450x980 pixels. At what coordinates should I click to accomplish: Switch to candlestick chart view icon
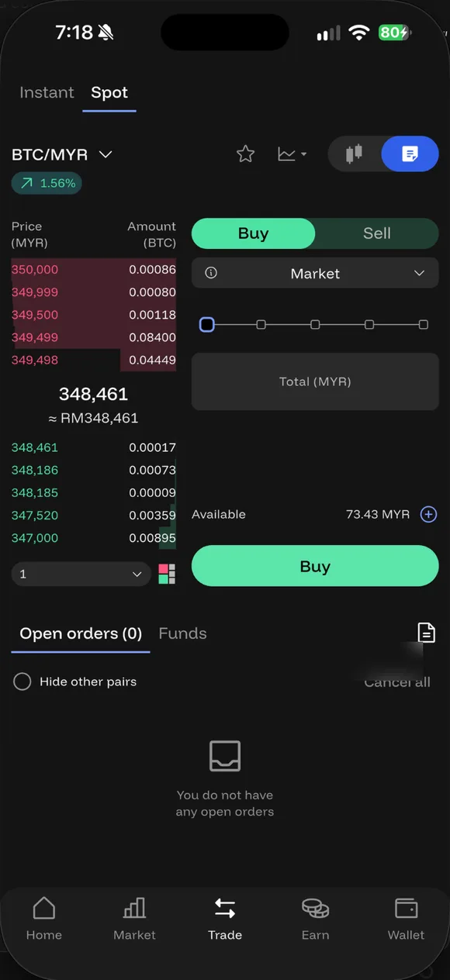(355, 154)
